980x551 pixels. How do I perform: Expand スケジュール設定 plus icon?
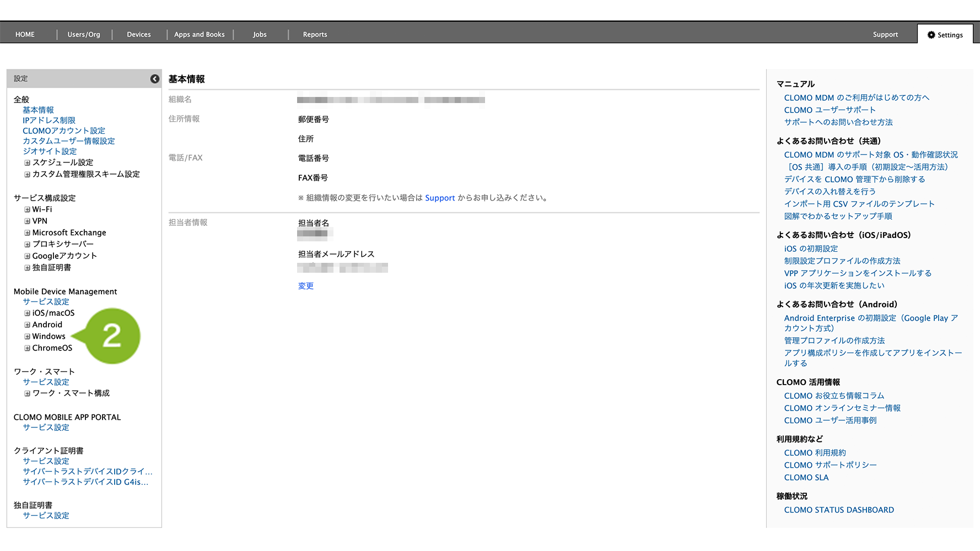click(27, 163)
